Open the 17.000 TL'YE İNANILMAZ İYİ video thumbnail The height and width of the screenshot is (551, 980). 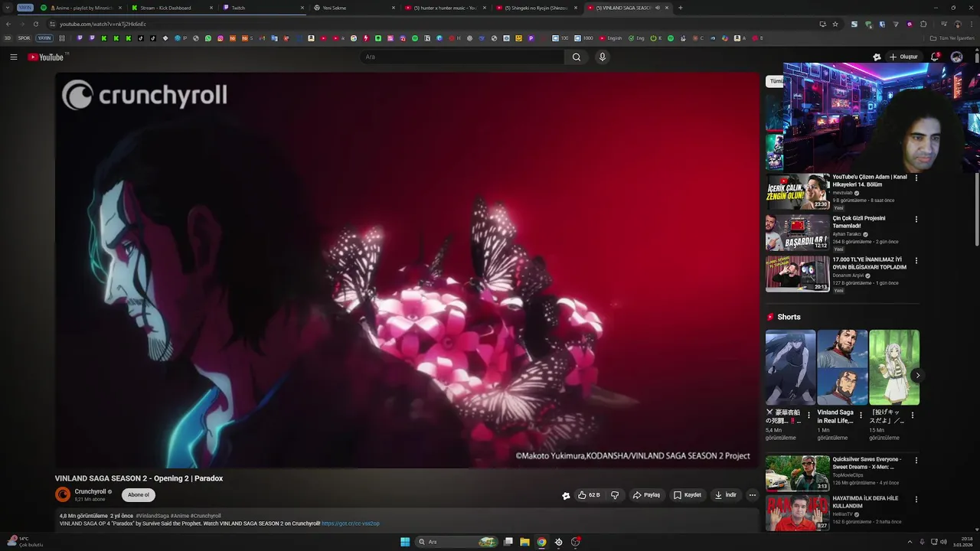coord(797,274)
